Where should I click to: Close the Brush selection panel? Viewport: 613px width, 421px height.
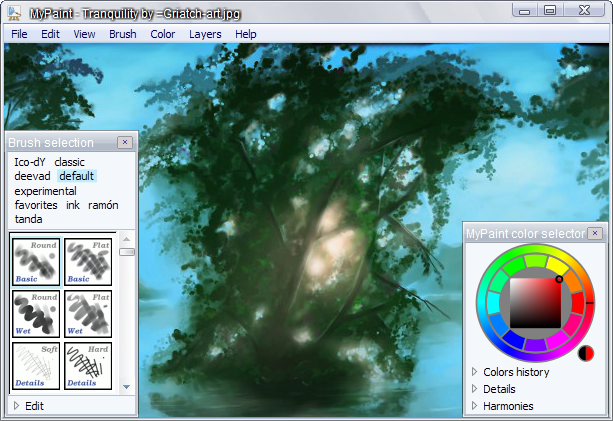(125, 142)
